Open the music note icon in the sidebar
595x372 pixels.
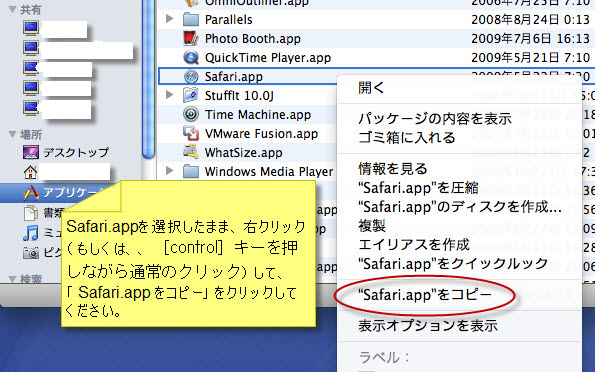pyautogui.click(x=31, y=233)
